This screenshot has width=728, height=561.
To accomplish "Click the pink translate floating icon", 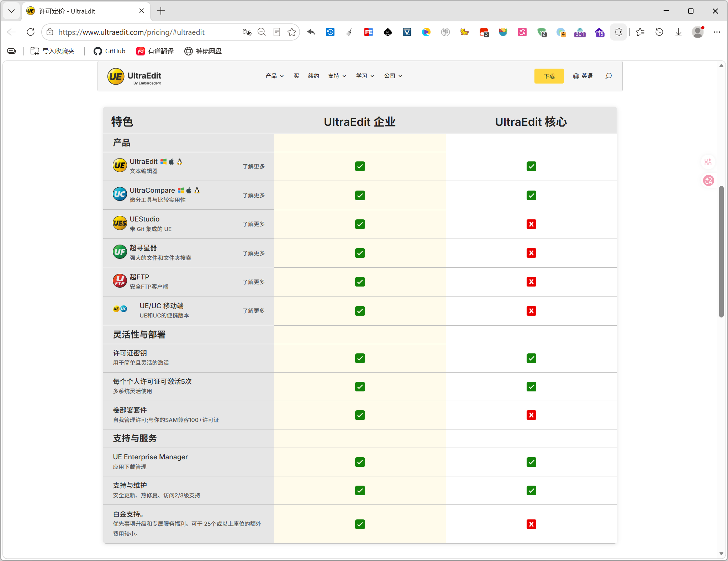I will tap(708, 181).
